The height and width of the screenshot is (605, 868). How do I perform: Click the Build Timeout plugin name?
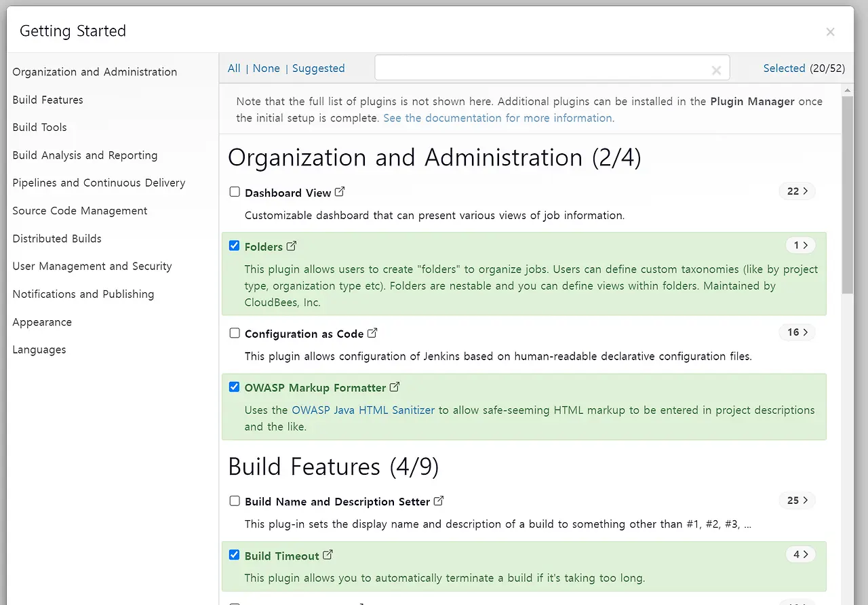point(282,556)
